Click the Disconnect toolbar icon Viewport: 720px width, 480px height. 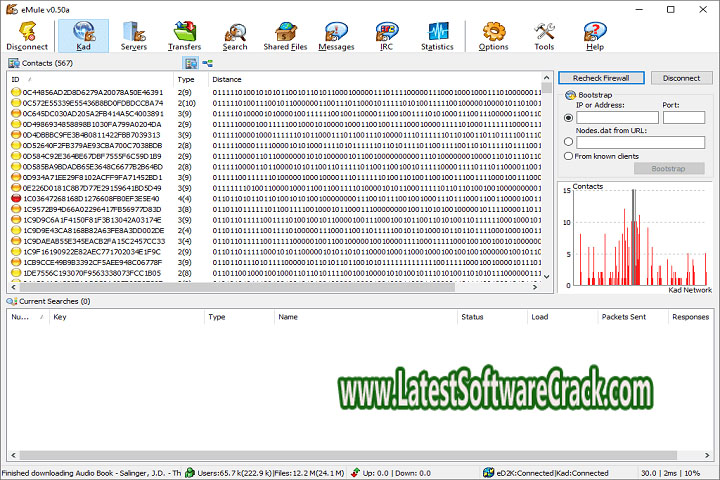point(27,36)
